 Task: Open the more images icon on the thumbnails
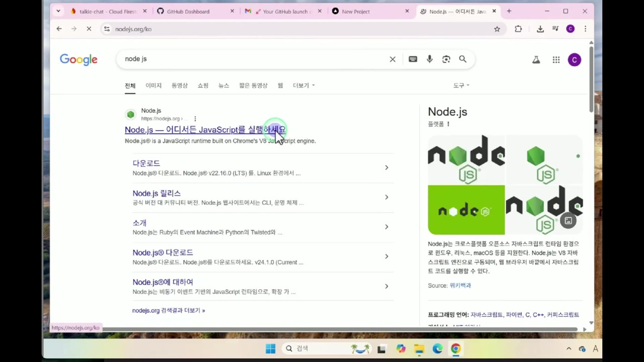568,220
